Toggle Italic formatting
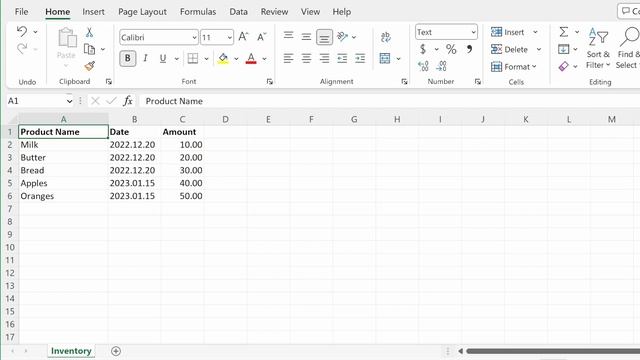Screen dimensions: 640x360 click(x=145, y=59)
